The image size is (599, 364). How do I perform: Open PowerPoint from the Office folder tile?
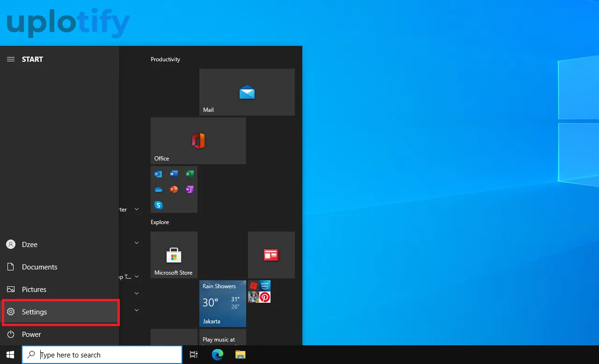click(x=174, y=189)
